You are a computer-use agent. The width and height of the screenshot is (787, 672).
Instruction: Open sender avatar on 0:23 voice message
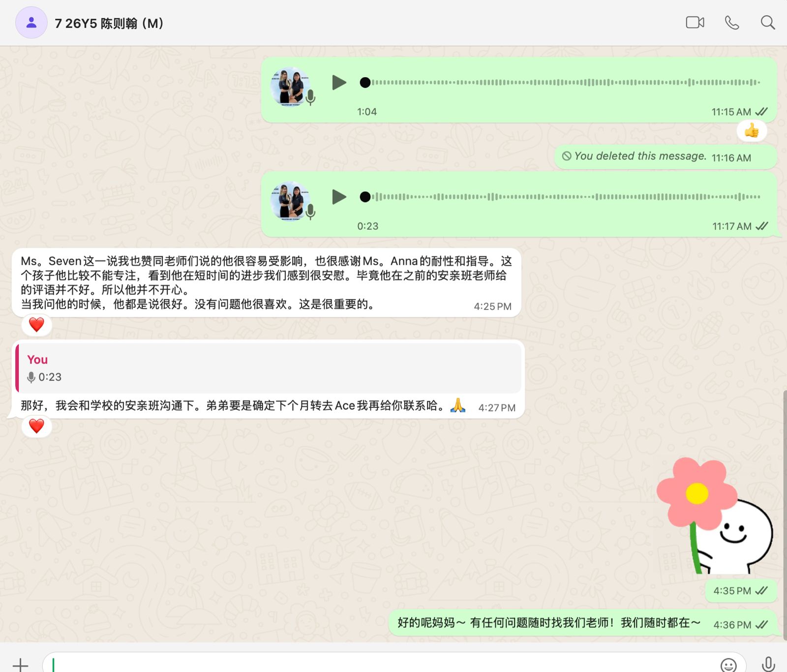click(x=290, y=201)
